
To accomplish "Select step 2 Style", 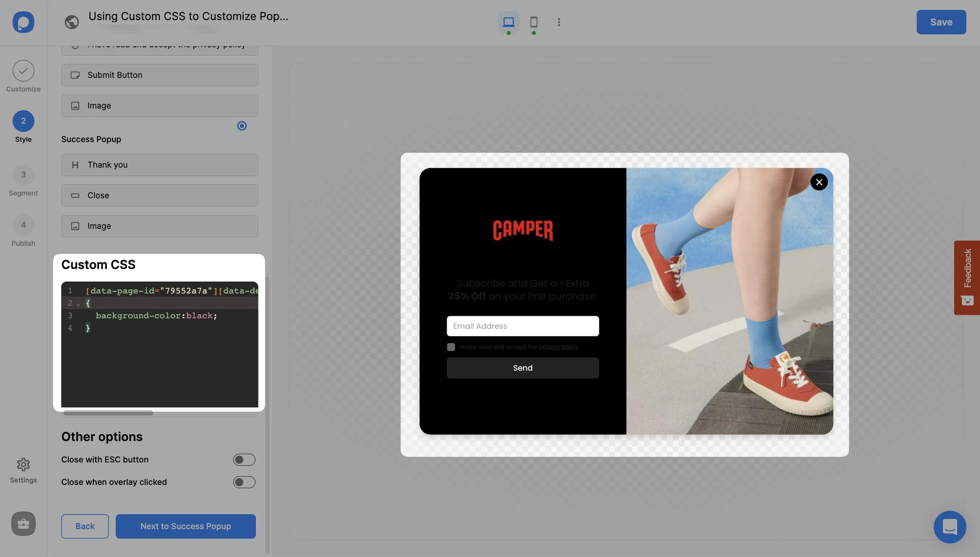I will (23, 127).
